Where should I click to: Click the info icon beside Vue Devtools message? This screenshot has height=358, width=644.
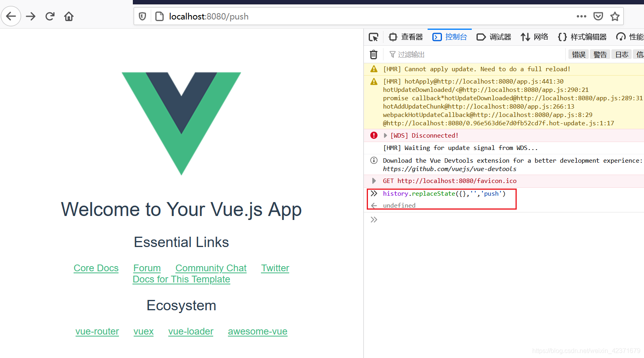(374, 160)
